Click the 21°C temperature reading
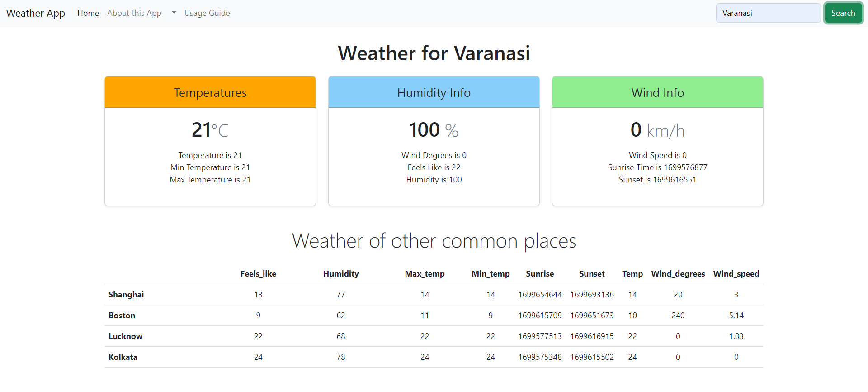 [210, 130]
